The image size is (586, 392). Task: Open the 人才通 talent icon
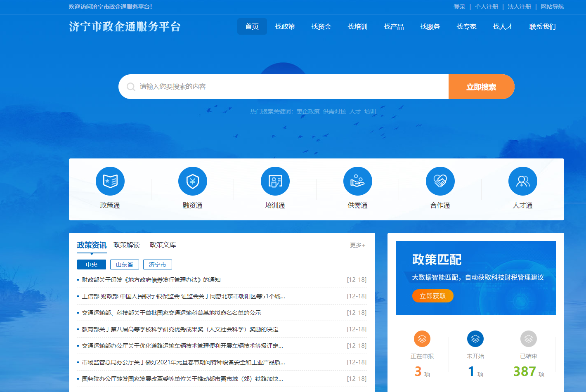click(x=523, y=181)
